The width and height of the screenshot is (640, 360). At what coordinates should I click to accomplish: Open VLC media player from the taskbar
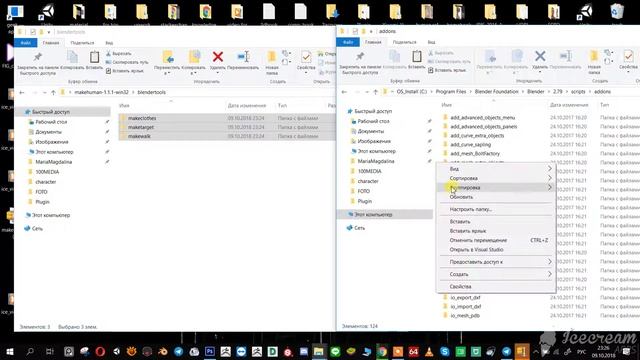pos(429,351)
